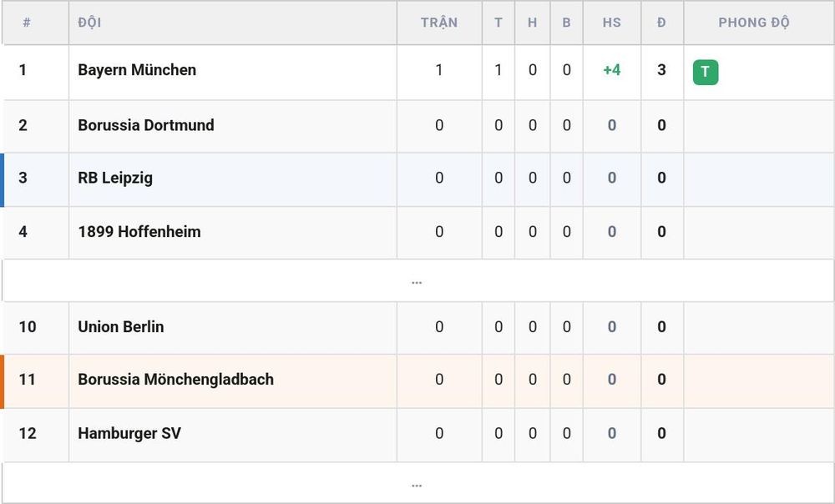Click the # rank column header

(27, 23)
